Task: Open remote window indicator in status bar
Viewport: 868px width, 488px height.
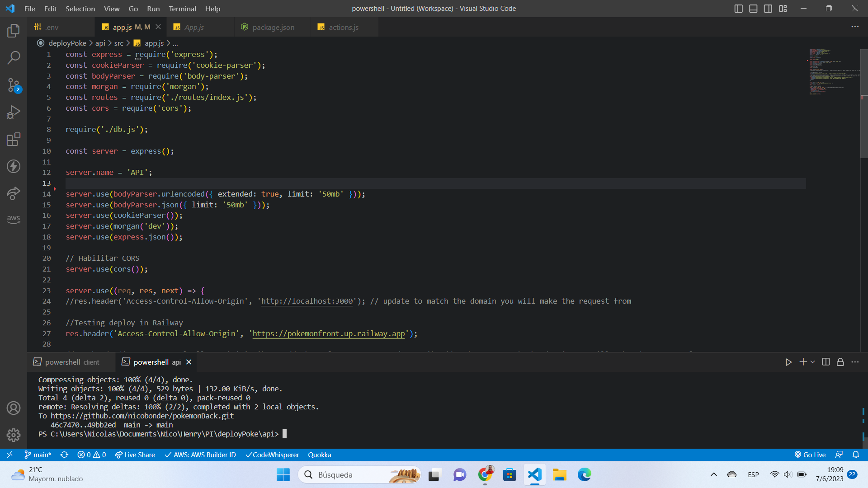Action: click(9, 455)
